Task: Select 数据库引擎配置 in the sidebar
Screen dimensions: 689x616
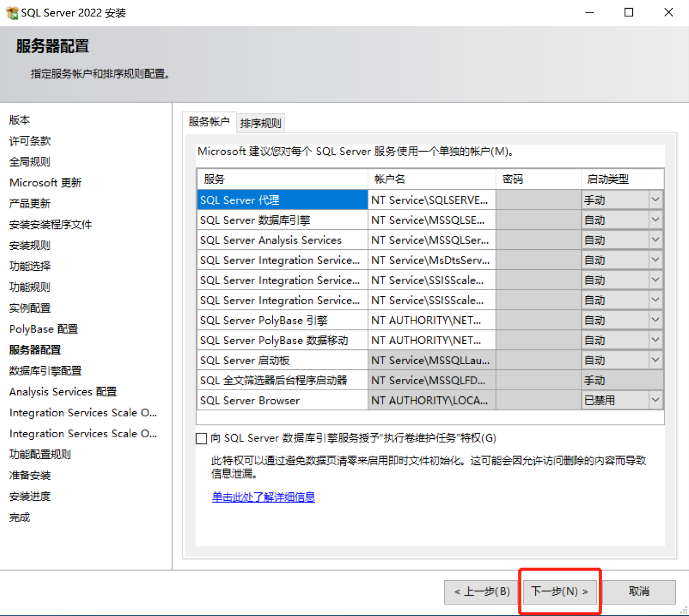Action: click(45, 371)
